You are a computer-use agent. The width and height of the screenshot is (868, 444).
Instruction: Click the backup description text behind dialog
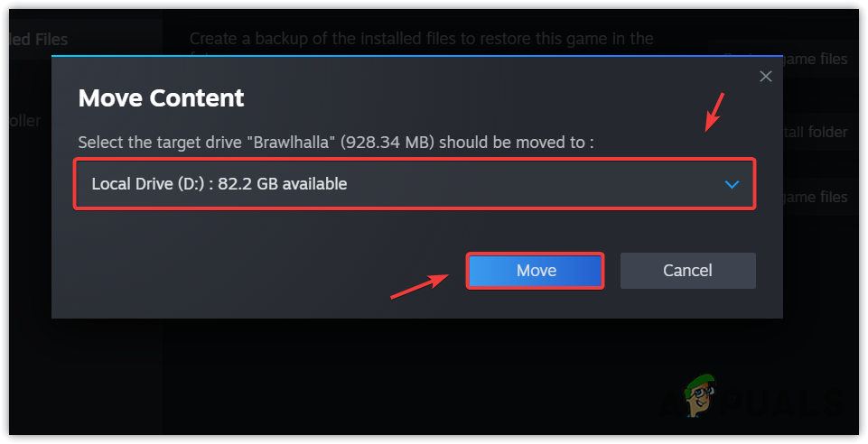421,39
